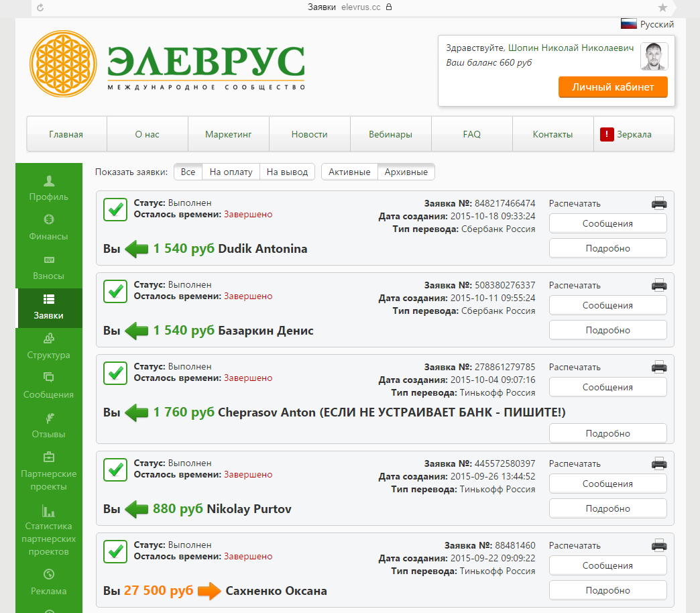Select the Заявки sidebar icon

tap(49, 299)
